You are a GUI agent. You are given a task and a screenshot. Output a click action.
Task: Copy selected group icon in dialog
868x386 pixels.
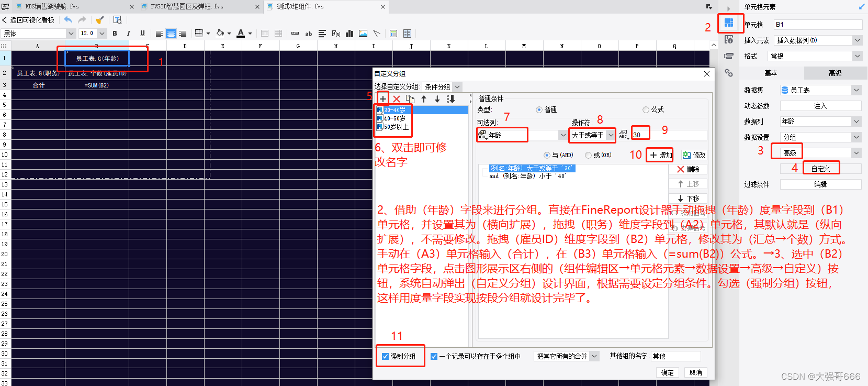410,98
